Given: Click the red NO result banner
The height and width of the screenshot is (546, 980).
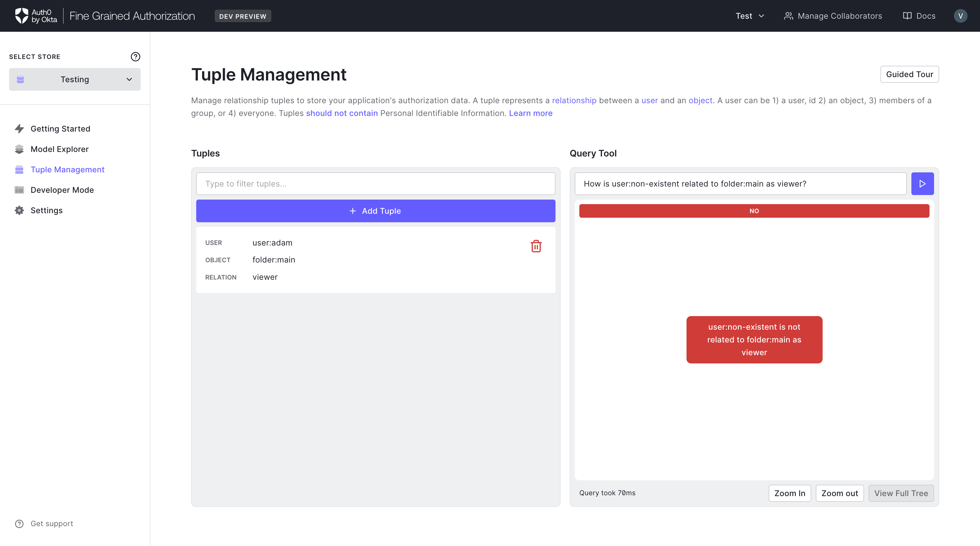Looking at the screenshot, I should click(x=754, y=211).
